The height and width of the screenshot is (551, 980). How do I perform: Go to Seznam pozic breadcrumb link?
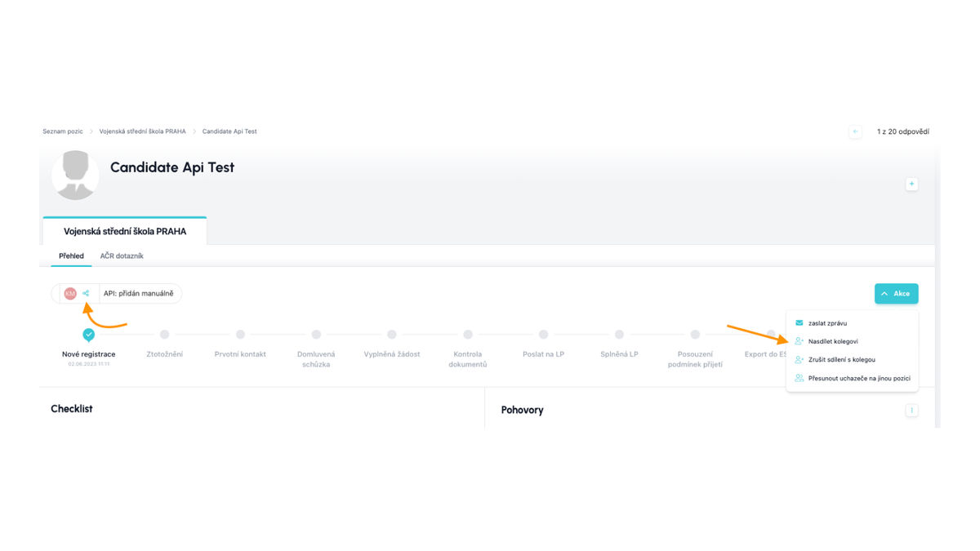[x=63, y=131]
